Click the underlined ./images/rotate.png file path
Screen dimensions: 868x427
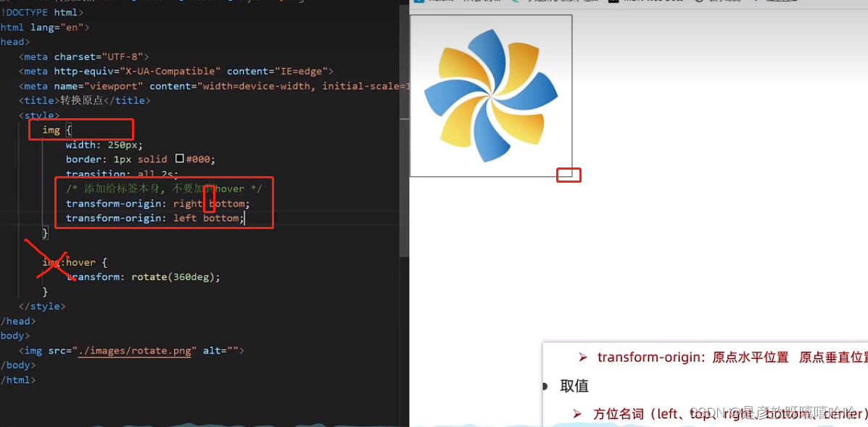(135, 350)
